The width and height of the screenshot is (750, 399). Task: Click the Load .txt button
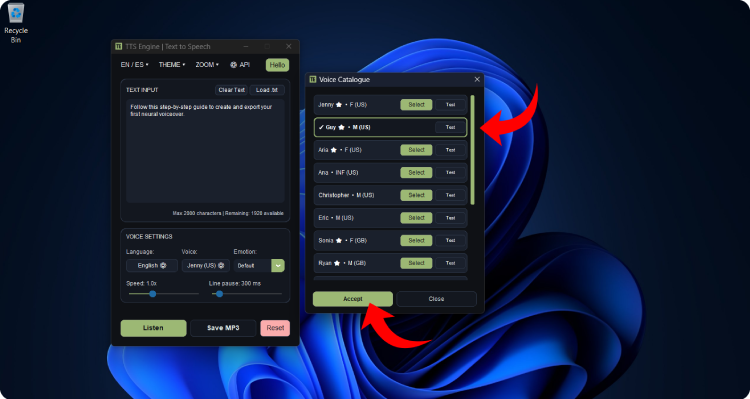267,90
